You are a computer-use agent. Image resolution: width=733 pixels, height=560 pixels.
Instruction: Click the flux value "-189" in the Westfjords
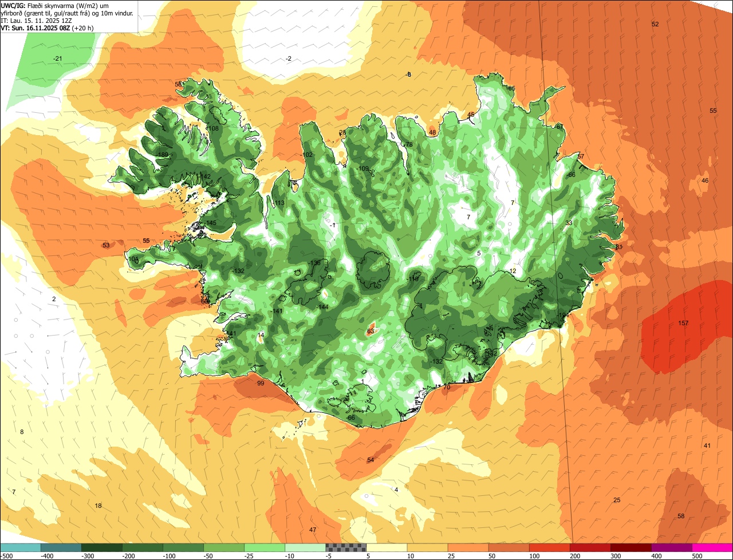click(163, 155)
